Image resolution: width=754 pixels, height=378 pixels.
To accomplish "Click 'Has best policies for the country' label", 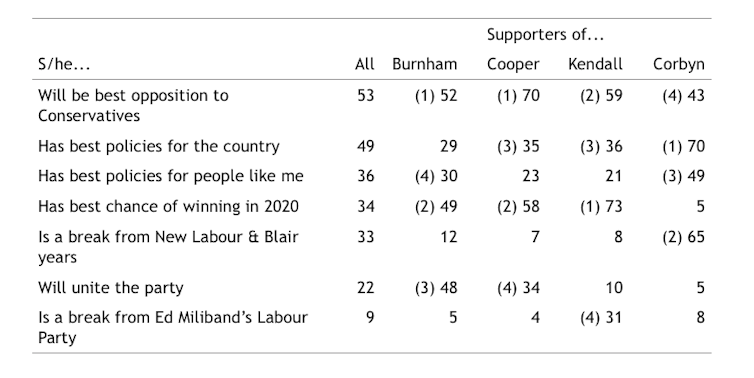I will coord(159,147).
